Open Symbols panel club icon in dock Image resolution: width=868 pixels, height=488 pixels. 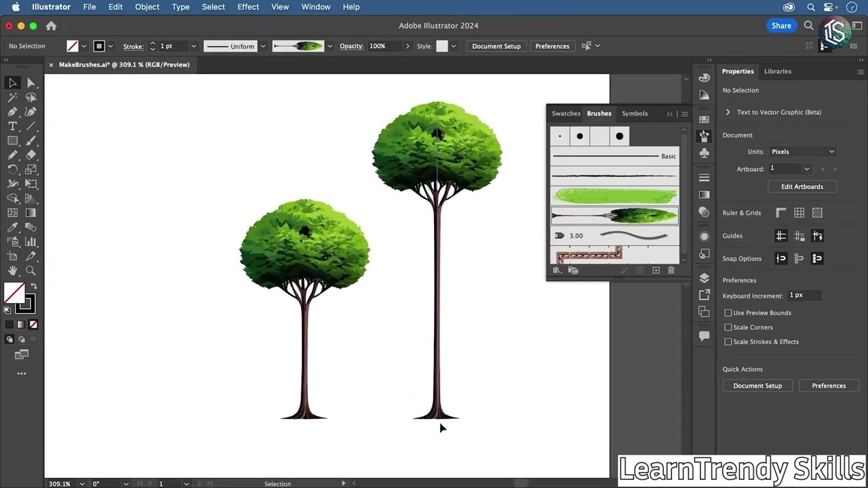pos(704,153)
